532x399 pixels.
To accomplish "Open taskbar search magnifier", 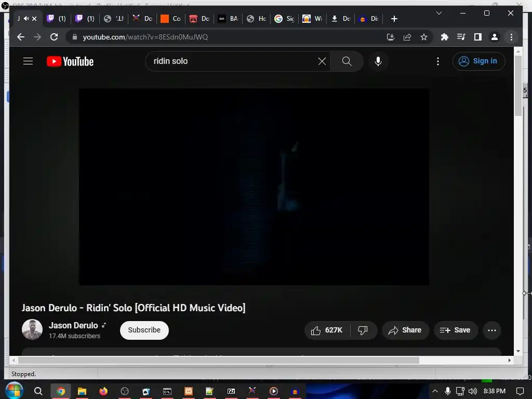I will coord(38,391).
